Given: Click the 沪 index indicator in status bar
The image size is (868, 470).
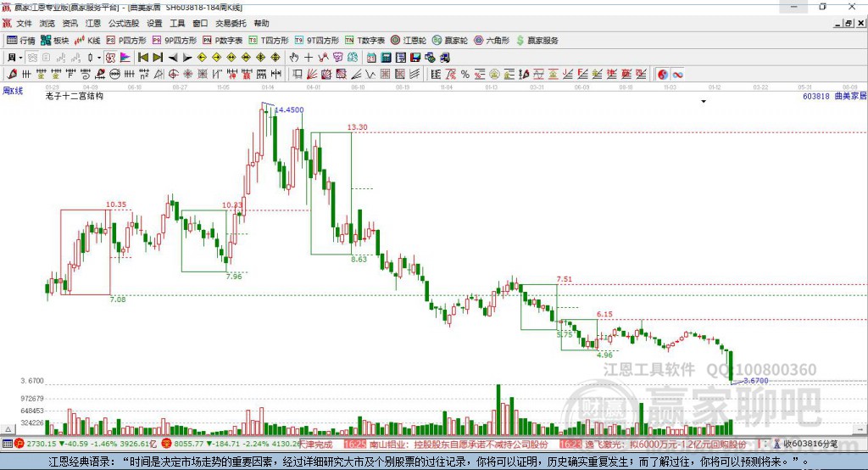Looking at the screenshot, I should point(19,444).
